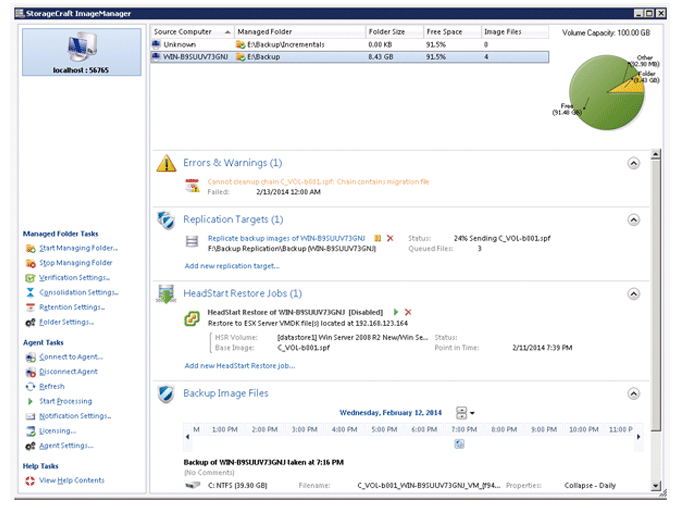The image size is (673, 508).
Task: Click the 1:00 PM timeline hour cell
Action: 224,430
